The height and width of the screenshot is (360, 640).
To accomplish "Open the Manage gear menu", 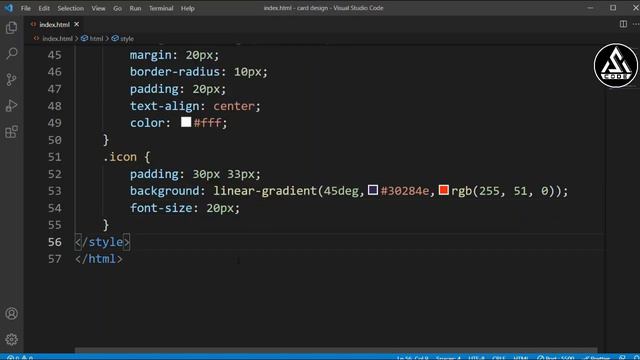I will pos(11,339).
